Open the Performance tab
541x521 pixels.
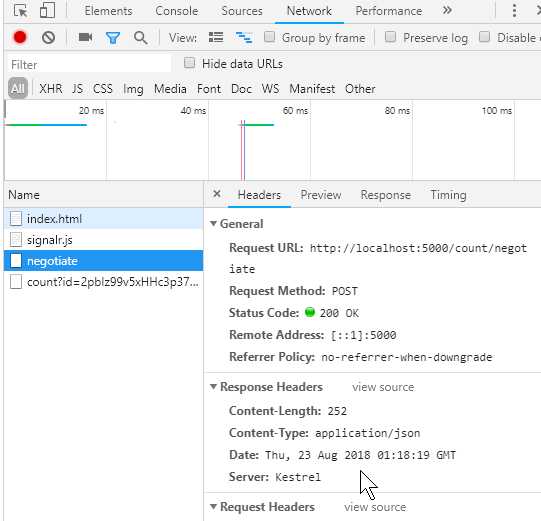coord(388,11)
